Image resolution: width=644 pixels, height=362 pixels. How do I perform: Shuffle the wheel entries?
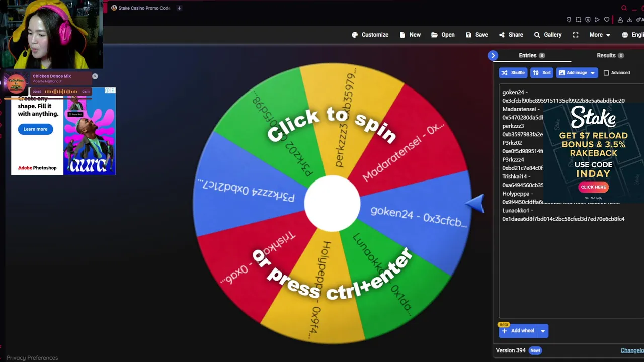pos(513,73)
